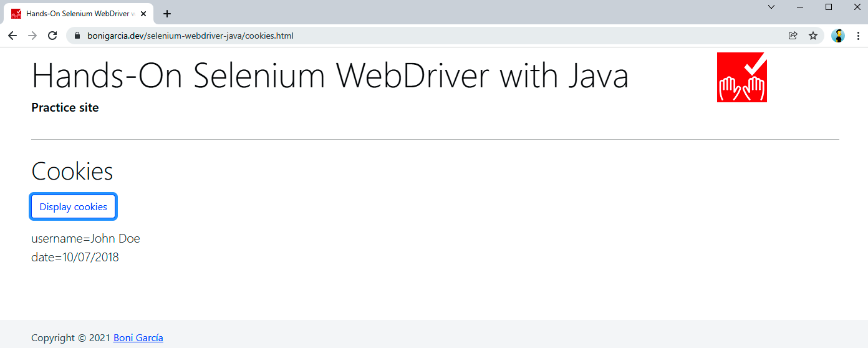Minimize the browser window

[800, 7]
